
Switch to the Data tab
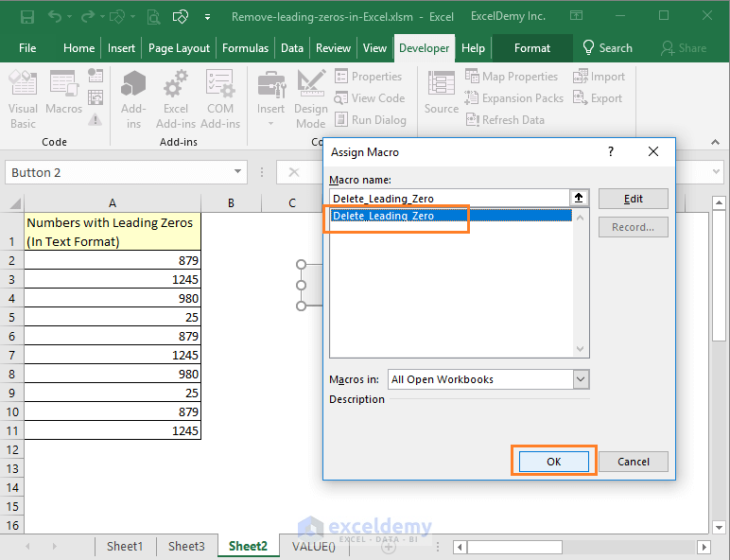292,48
